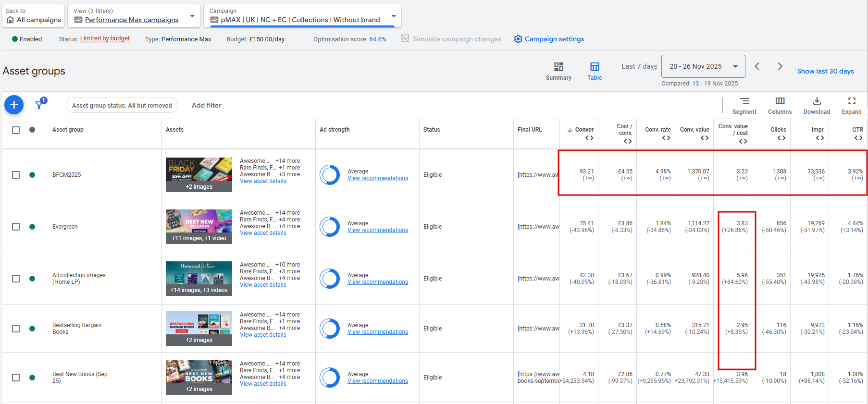Screen dimensions: 868x404
Task: Open Evergreen Best New Releases thumbnail
Action: point(199,227)
